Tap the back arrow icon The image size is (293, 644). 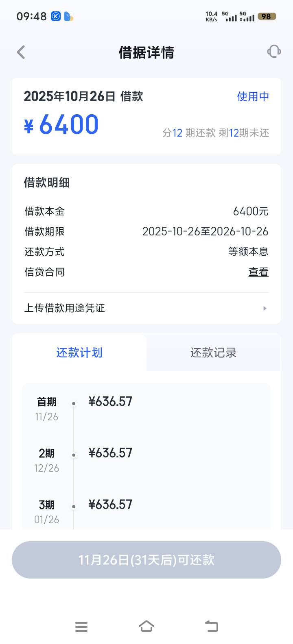click(21, 52)
